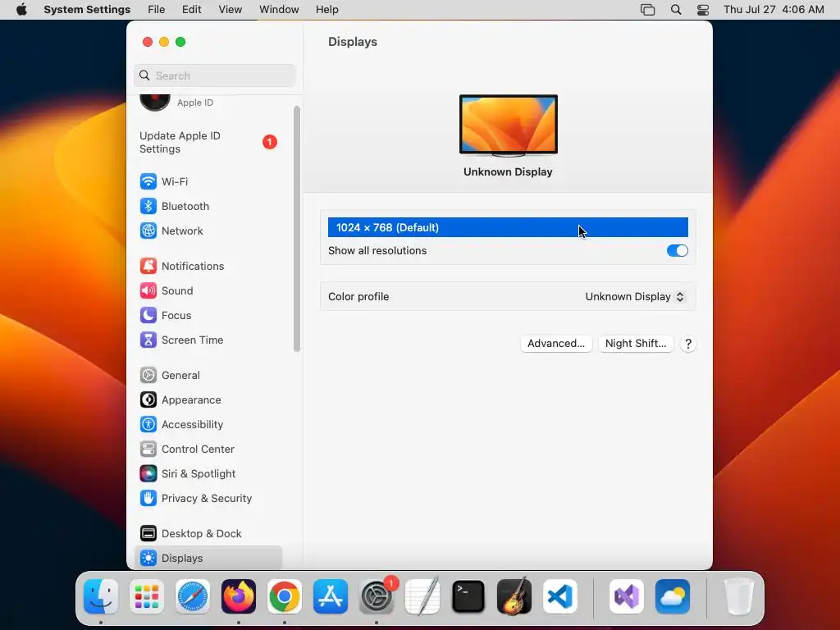
Task: Click the Apple ID account entry
Action: pos(208,101)
